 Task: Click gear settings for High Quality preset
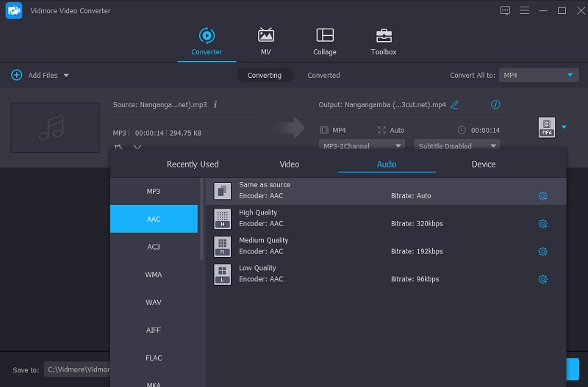click(x=542, y=224)
